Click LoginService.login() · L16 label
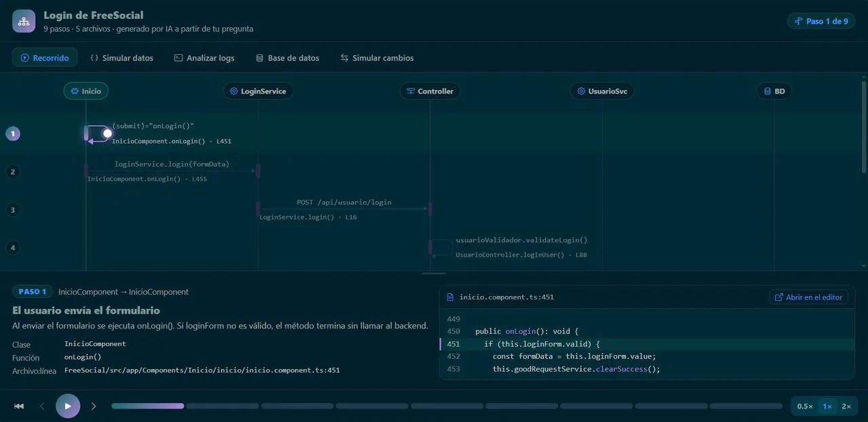Screen dimensions: 868x422 click(308, 217)
